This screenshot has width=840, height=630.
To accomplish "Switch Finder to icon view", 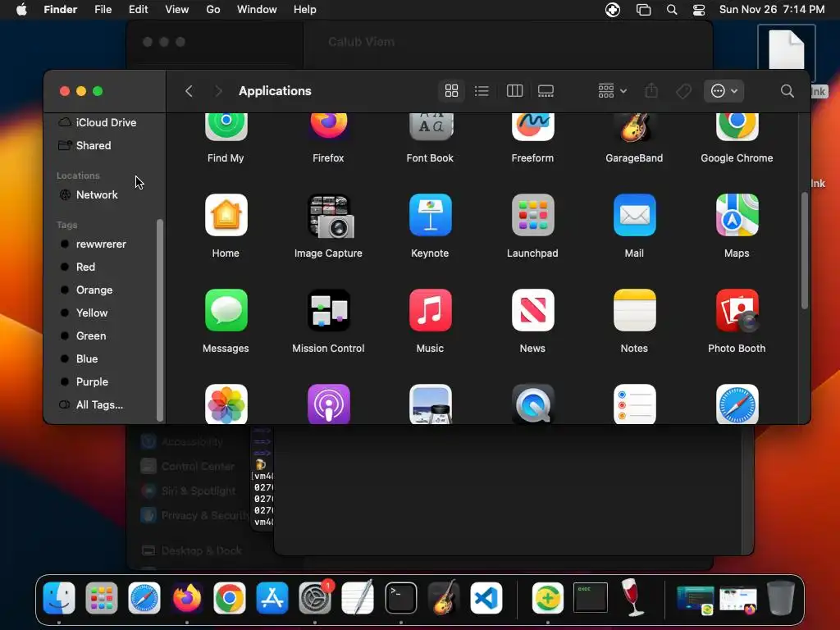I will [452, 91].
